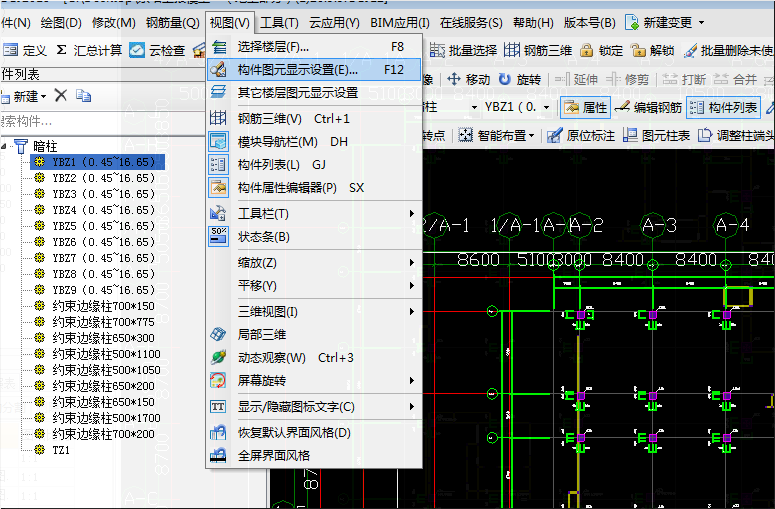Select 约束边缘柱700*775 tree item
775x509 pixels.
tap(104, 322)
